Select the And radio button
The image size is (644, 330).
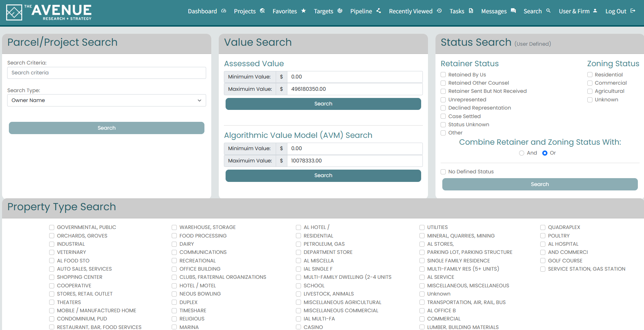[521, 153]
